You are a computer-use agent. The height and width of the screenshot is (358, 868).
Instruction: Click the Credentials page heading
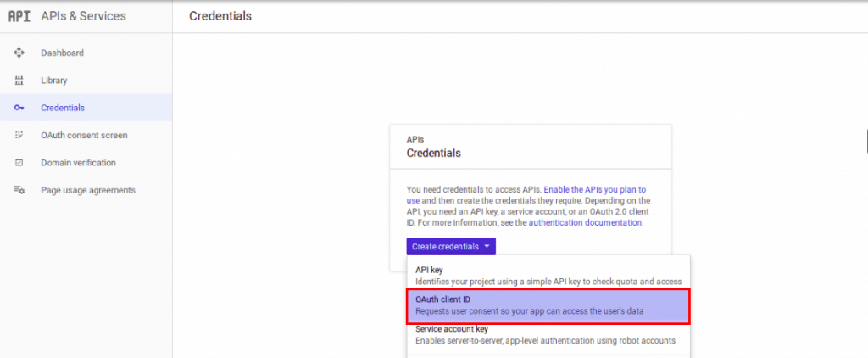coord(220,16)
